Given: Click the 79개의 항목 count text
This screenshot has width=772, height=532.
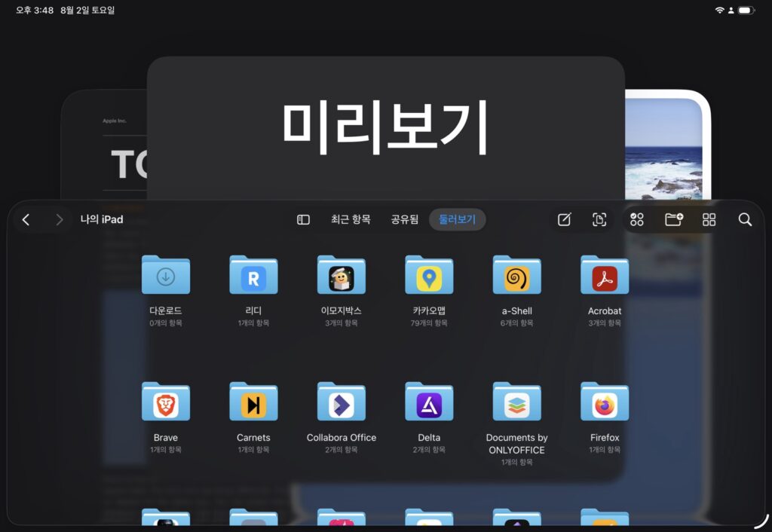Looking at the screenshot, I should tap(429, 323).
